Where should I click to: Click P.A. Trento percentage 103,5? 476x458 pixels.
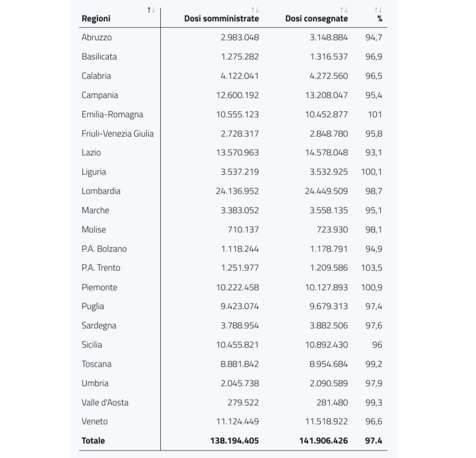pyautogui.click(x=371, y=268)
